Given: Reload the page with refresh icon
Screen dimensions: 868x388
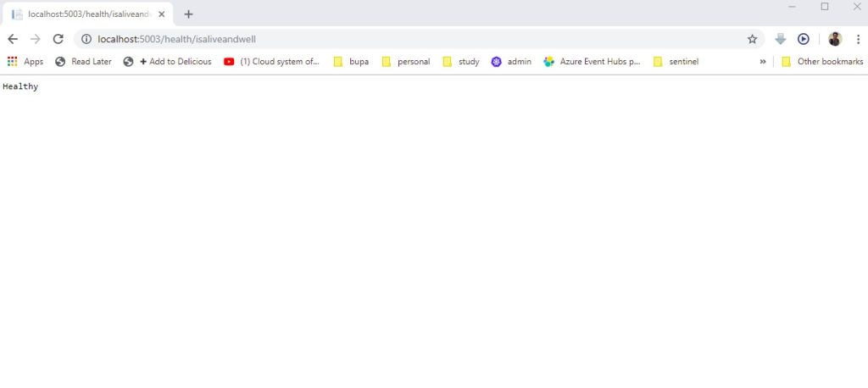Looking at the screenshot, I should pos(58,39).
